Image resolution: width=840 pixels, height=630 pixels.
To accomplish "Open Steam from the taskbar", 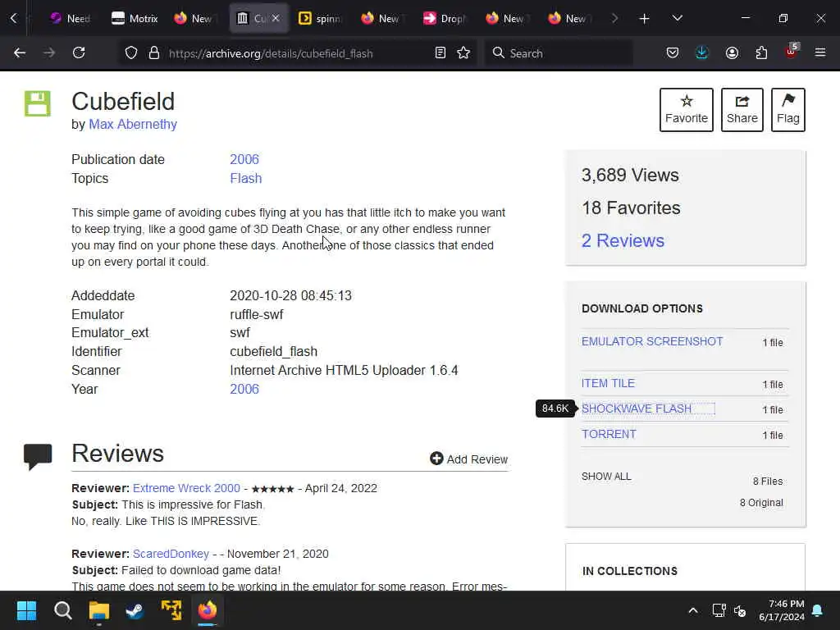I will [135, 610].
